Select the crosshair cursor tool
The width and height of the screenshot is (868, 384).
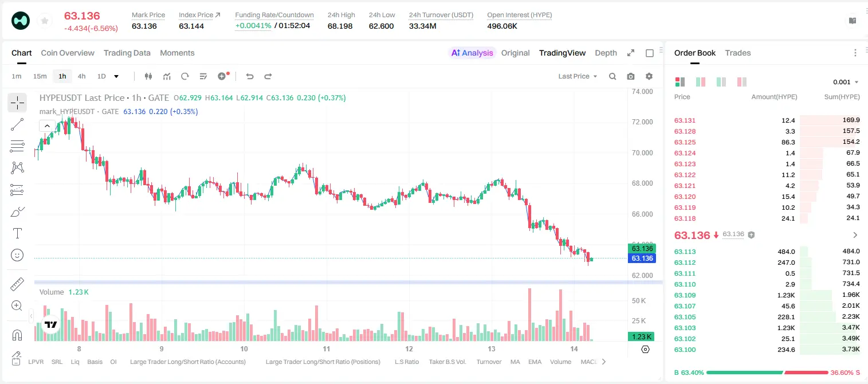pyautogui.click(x=17, y=103)
